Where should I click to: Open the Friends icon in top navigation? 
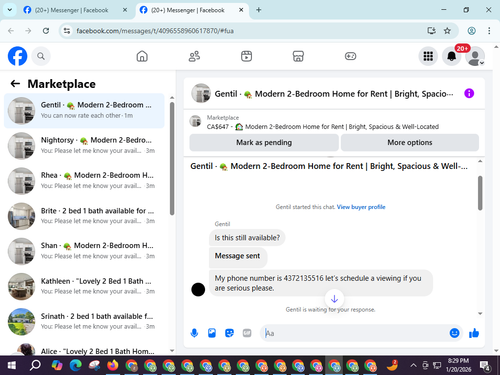tap(194, 56)
